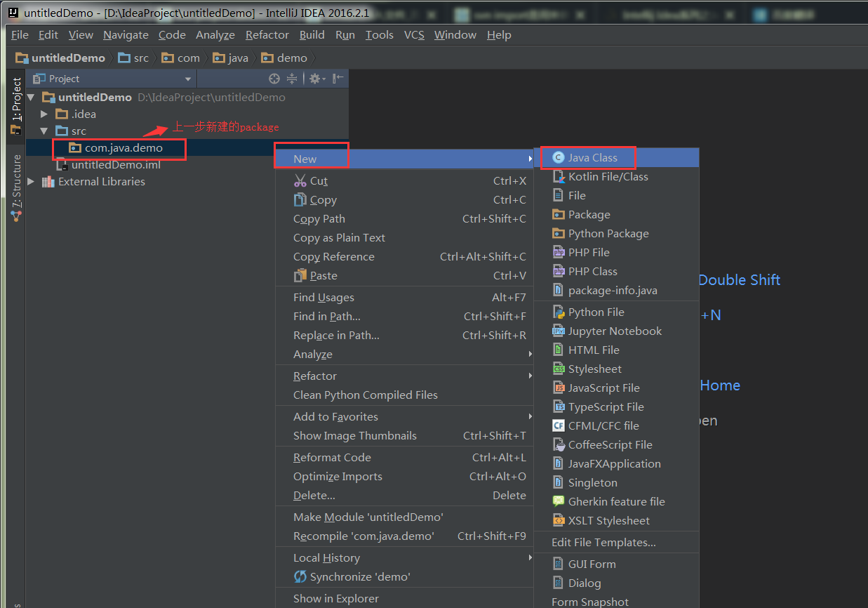Choose Edit File Templates option
868x608 pixels.
tap(603, 543)
